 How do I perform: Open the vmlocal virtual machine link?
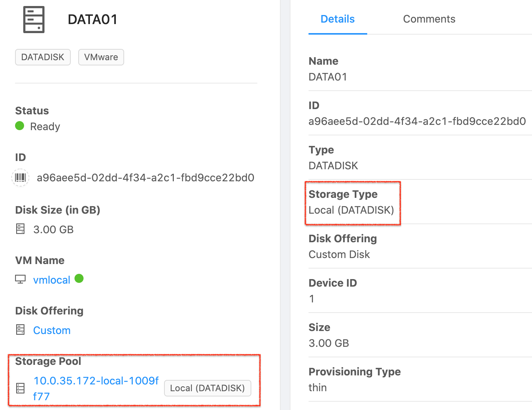(52, 279)
